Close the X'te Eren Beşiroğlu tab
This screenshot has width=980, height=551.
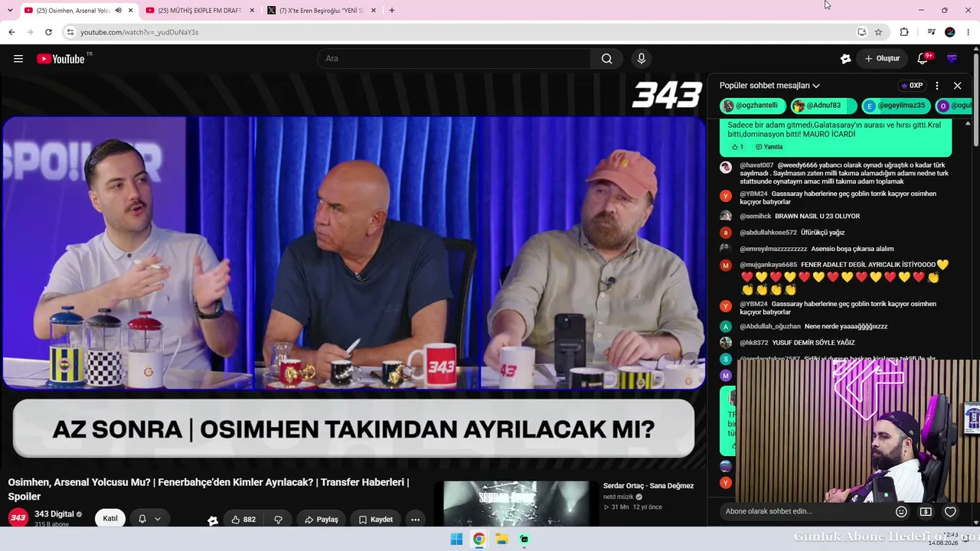[374, 11]
